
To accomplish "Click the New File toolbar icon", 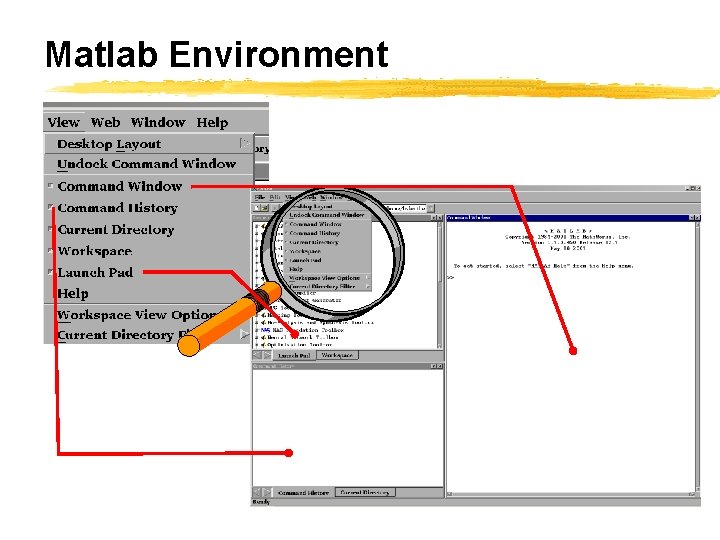I will 258,208.
